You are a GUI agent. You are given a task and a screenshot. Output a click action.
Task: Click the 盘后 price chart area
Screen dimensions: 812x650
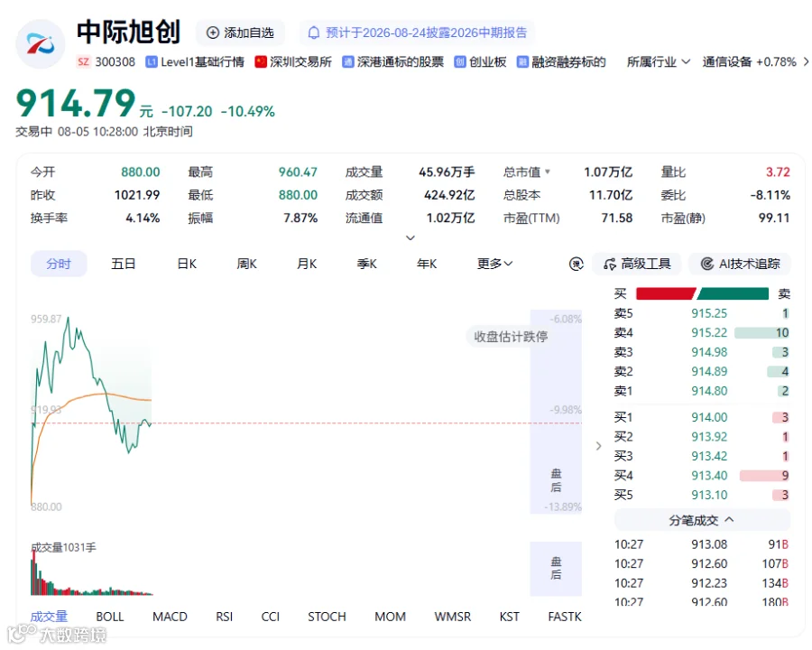pos(556,412)
